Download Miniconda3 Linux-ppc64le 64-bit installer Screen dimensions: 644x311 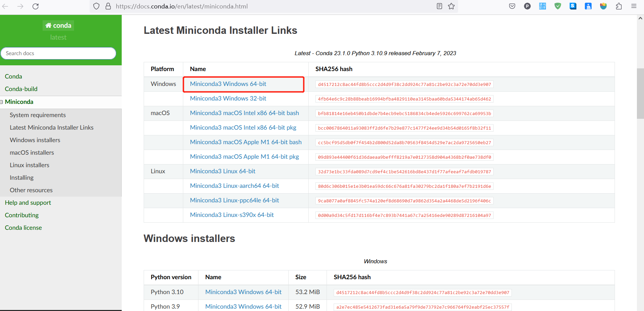(235, 200)
